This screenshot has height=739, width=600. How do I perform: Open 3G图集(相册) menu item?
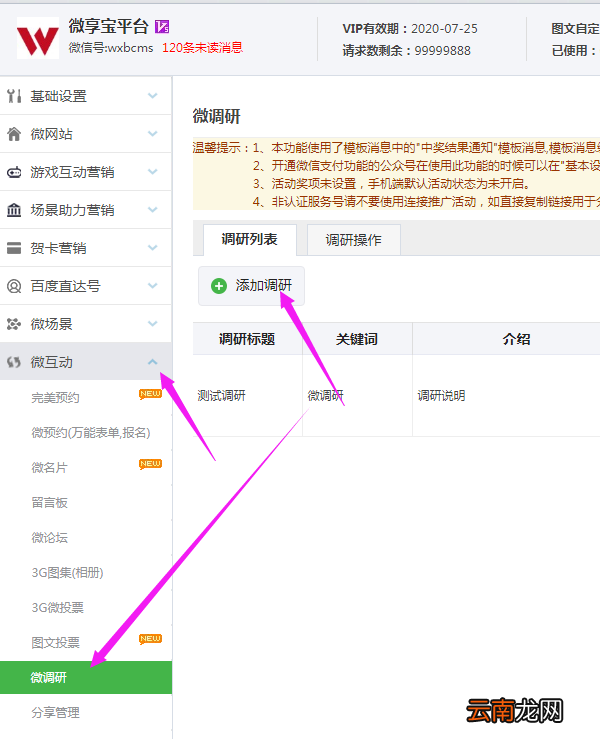click(67, 573)
